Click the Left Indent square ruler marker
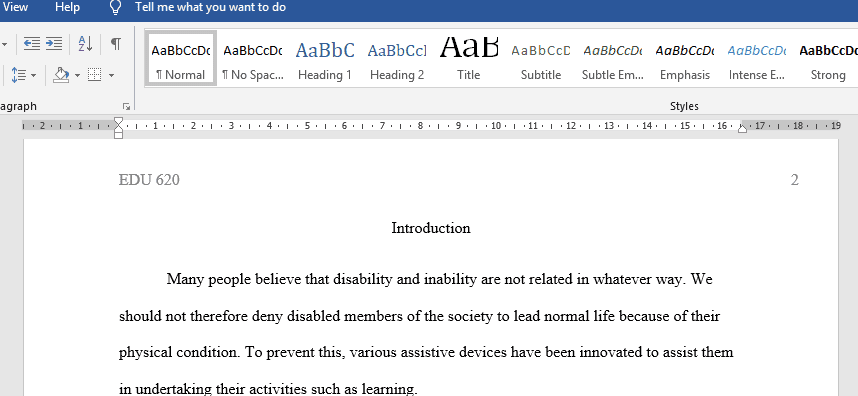 click(118, 135)
